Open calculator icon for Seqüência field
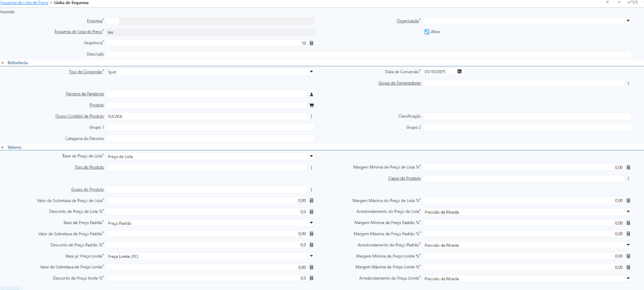Screen dimensions: 644x290 point(311,43)
